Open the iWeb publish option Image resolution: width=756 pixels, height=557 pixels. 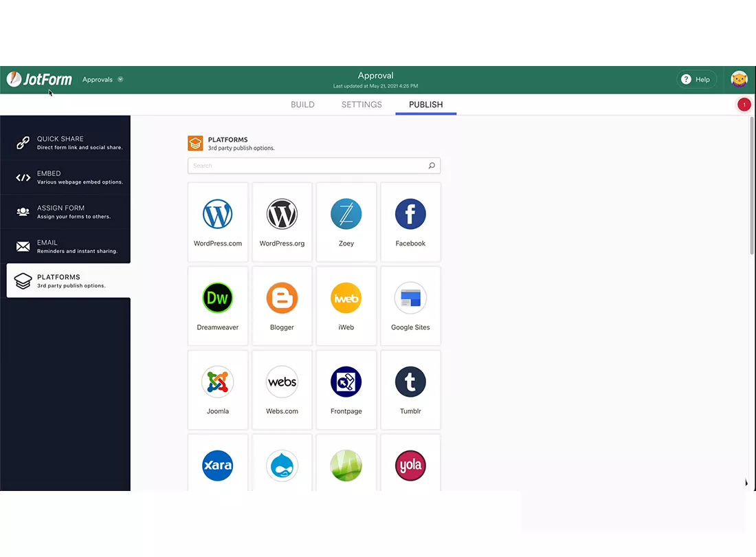[x=346, y=306]
